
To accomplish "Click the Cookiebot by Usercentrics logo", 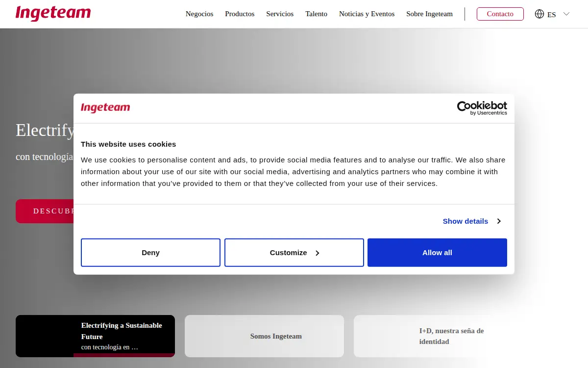I will [482, 108].
